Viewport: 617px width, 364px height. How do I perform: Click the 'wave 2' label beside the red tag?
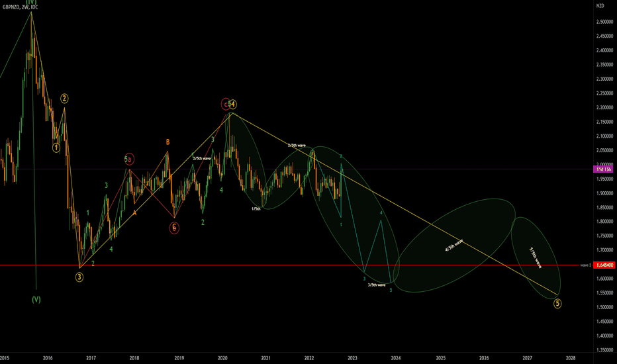pos(585,265)
